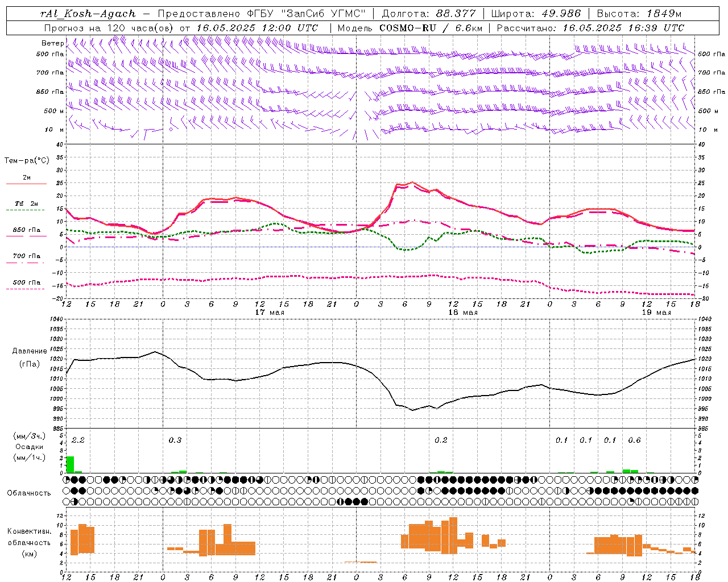Click the 0.2 precipitation amount value
This screenshot has width=728, height=582.
[441, 440]
